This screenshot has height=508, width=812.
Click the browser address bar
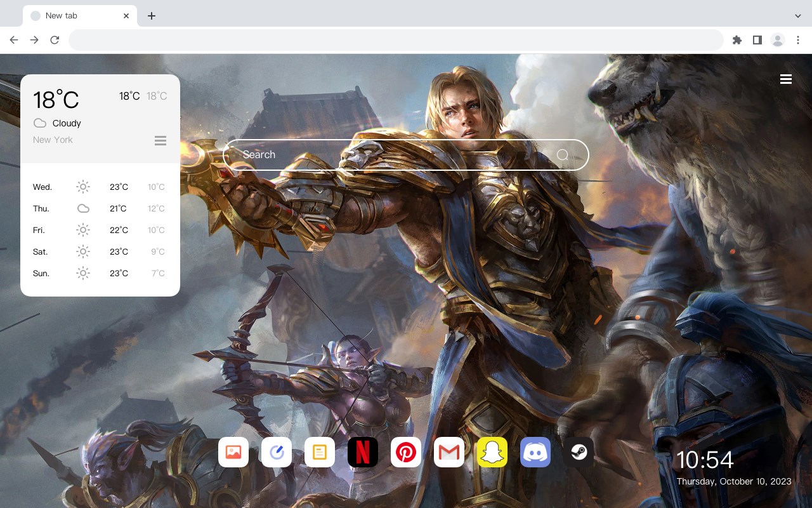tap(396, 40)
